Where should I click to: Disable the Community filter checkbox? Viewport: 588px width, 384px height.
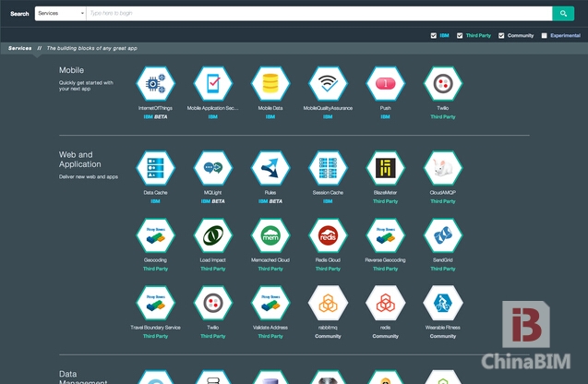[501, 36]
